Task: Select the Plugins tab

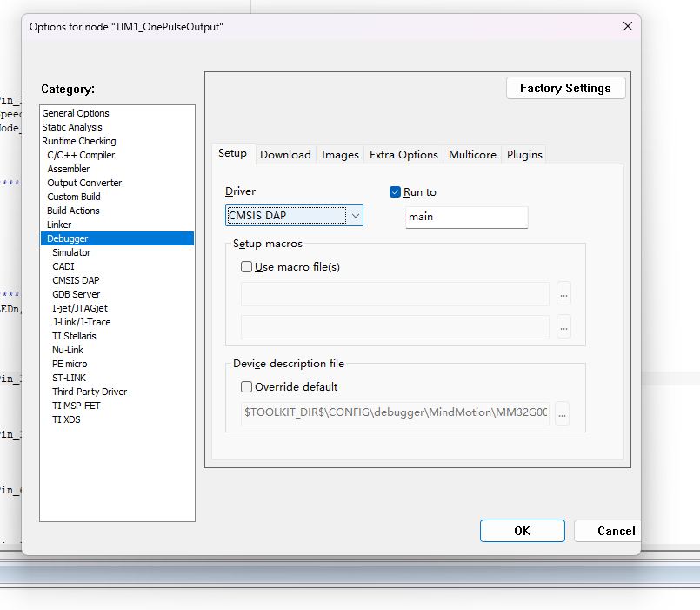Action: coord(524,154)
